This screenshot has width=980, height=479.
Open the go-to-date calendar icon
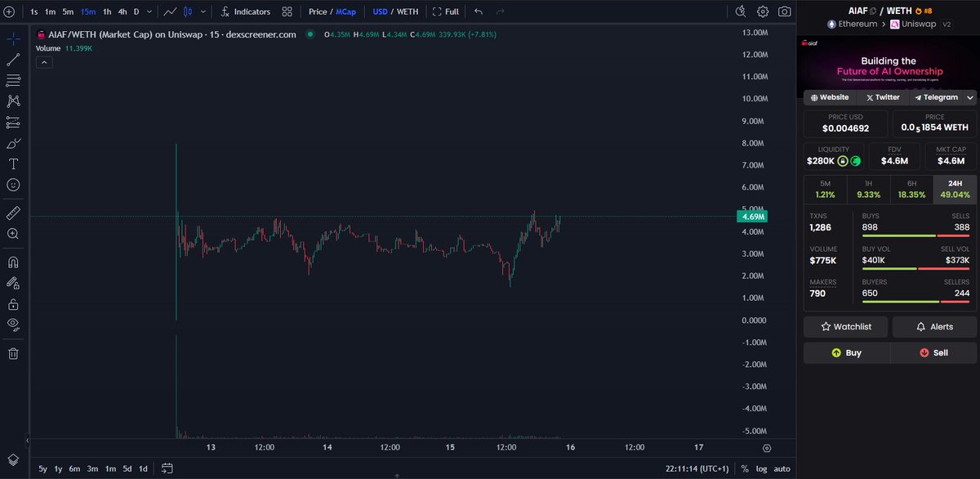pos(167,468)
